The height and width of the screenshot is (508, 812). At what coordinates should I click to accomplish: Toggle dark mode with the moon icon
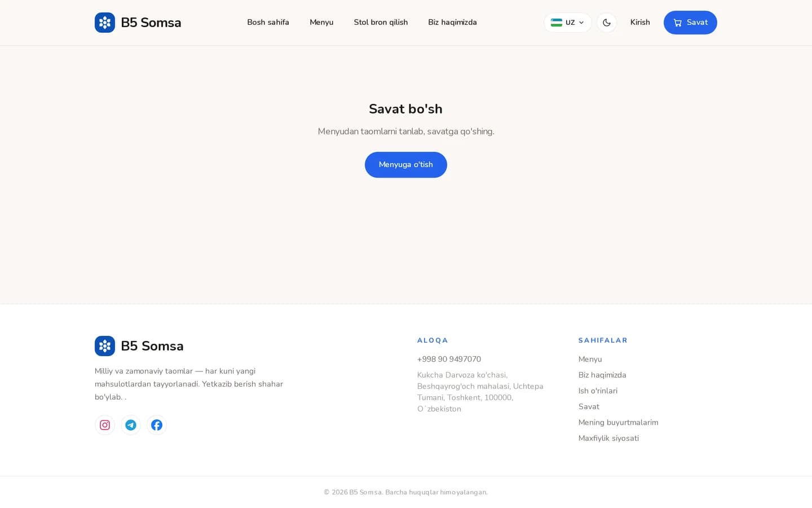click(607, 23)
